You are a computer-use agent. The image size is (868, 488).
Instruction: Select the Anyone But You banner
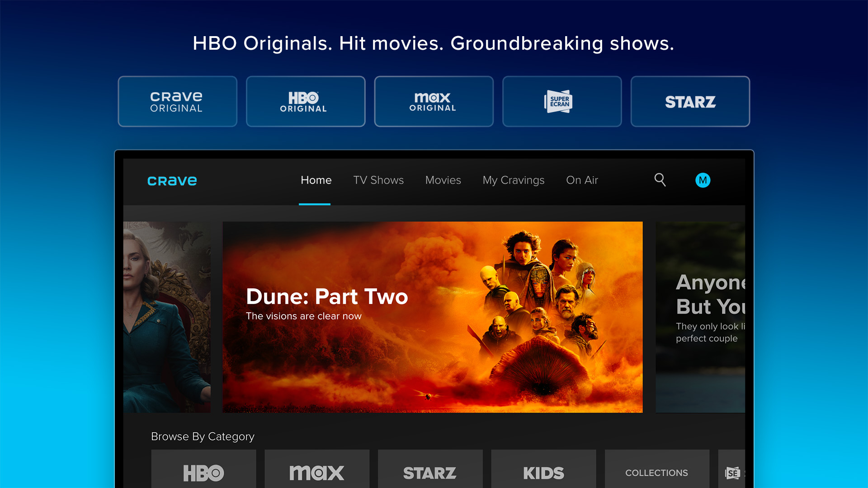700,317
